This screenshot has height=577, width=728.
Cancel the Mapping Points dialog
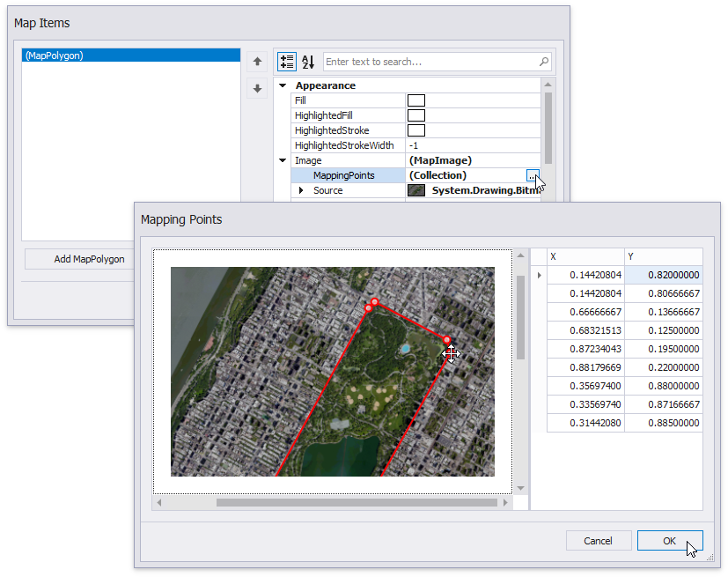[x=598, y=541]
